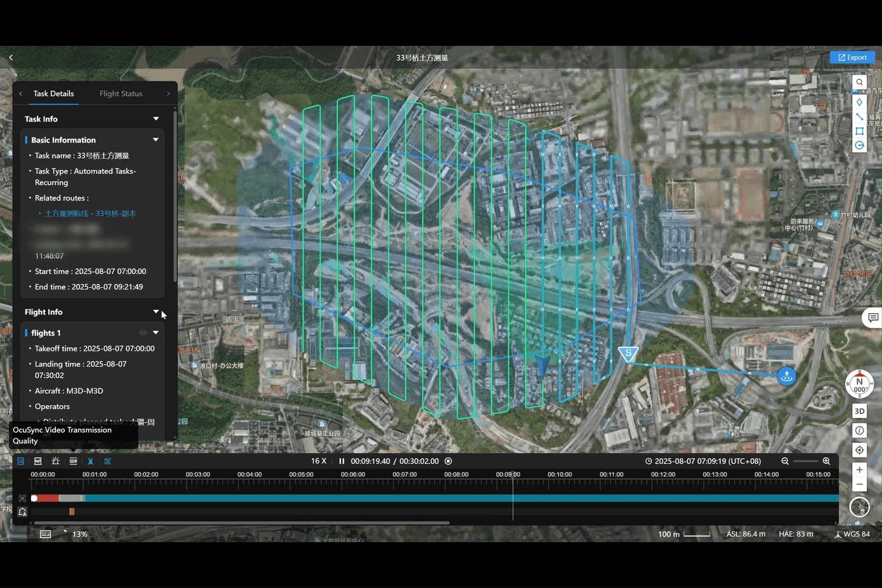
Task: Select the point annotation (diamond) tool
Action: (859, 102)
